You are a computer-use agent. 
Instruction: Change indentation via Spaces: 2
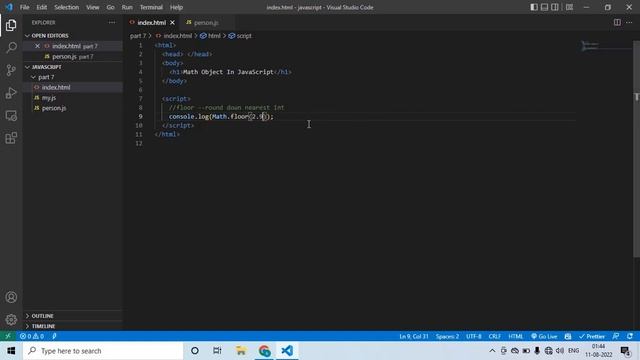(447, 336)
